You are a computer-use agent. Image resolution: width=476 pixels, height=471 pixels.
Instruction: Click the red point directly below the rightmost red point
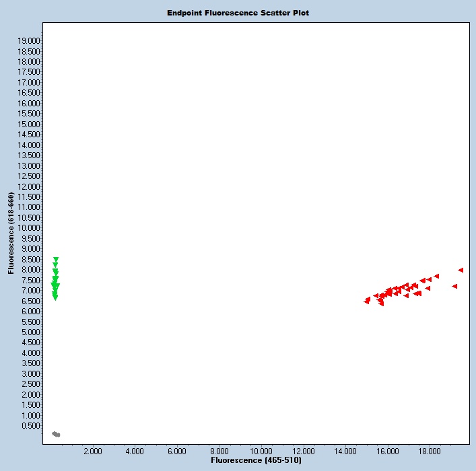coord(454,286)
